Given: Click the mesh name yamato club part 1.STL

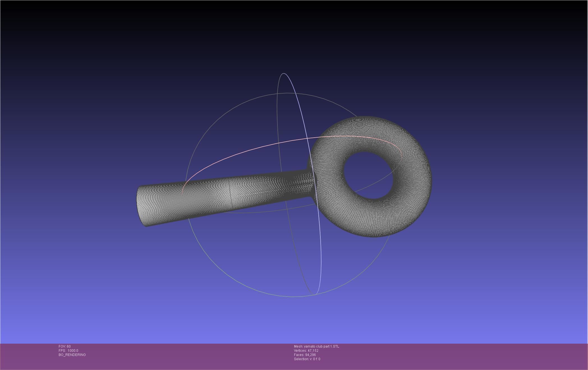Looking at the screenshot, I should (316, 346).
